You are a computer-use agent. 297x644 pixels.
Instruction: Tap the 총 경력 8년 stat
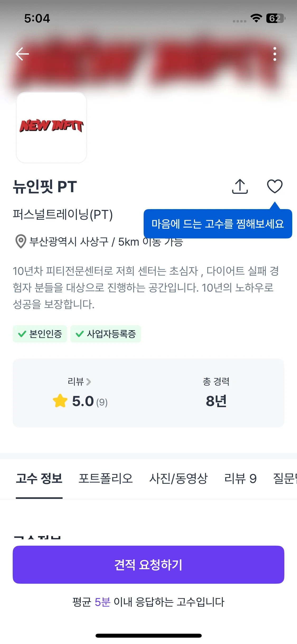pyautogui.click(x=216, y=394)
